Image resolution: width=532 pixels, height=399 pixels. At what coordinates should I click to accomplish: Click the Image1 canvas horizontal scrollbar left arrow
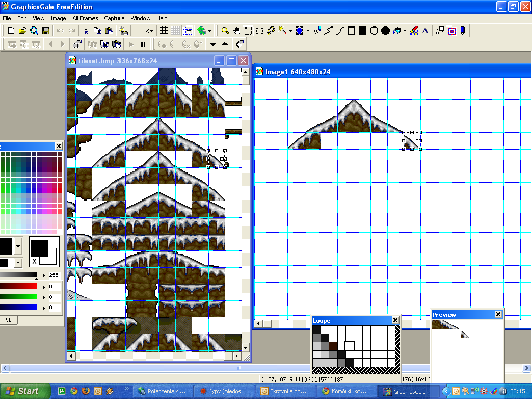(258, 324)
